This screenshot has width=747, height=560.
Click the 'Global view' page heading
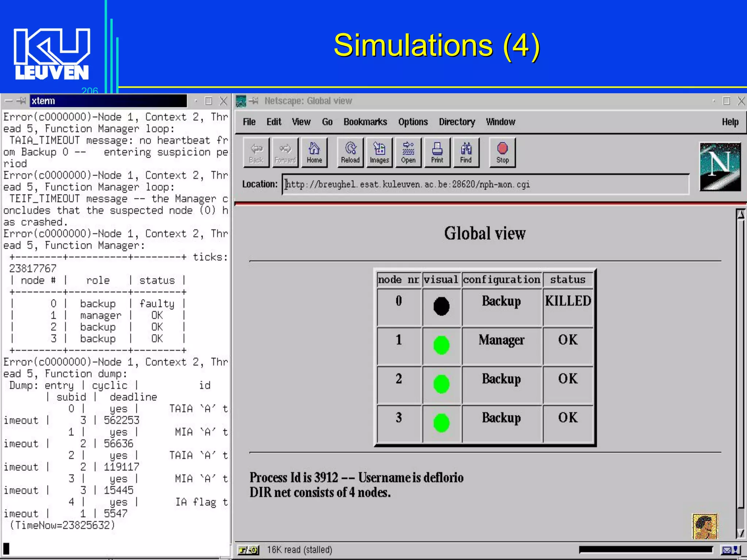pos(485,233)
